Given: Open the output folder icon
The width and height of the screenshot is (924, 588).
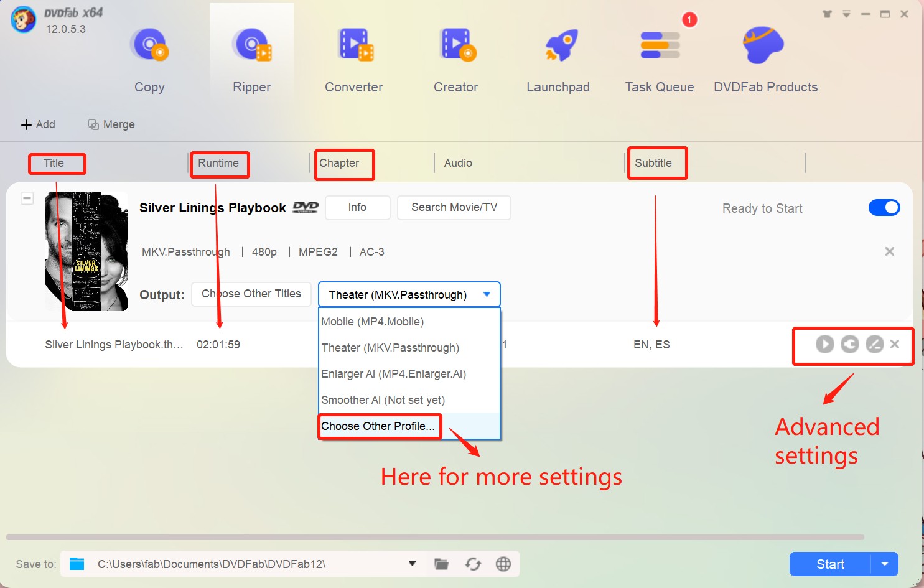Looking at the screenshot, I should pyautogui.click(x=441, y=564).
